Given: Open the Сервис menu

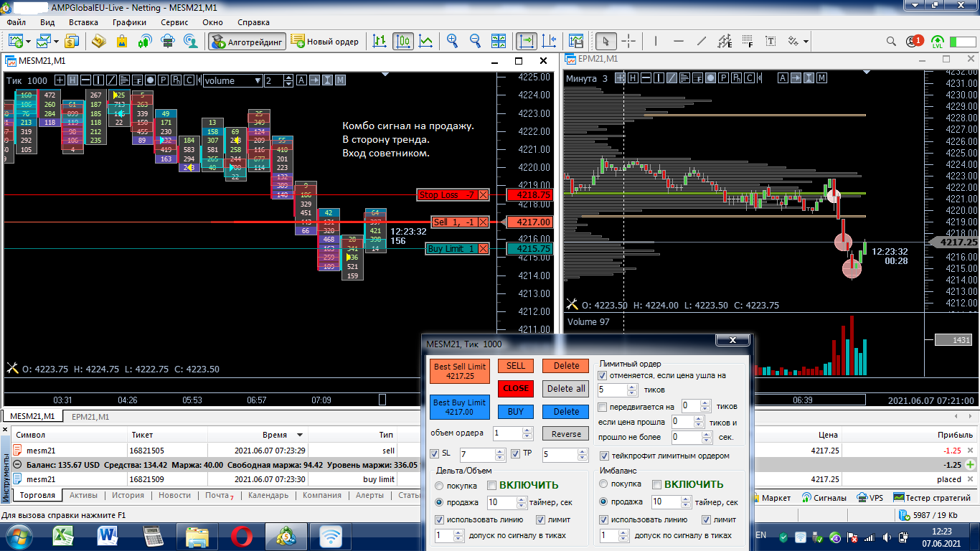Looking at the screenshot, I should pyautogui.click(x=174, y=22).
